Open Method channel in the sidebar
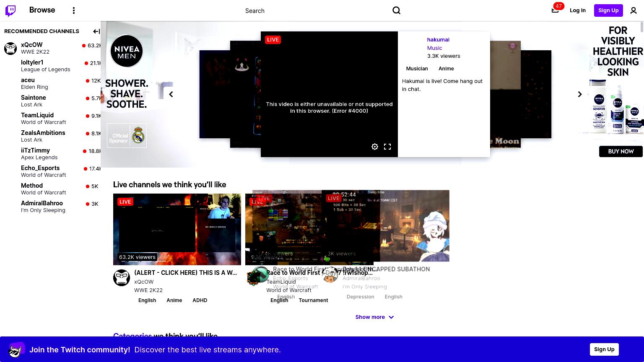The height and width of the screenshot is (362, 644). 50,189
